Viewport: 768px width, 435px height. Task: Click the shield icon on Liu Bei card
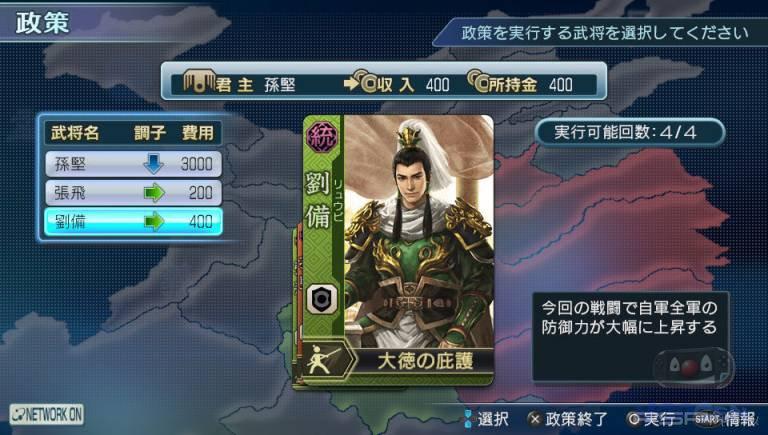point(322,299)
